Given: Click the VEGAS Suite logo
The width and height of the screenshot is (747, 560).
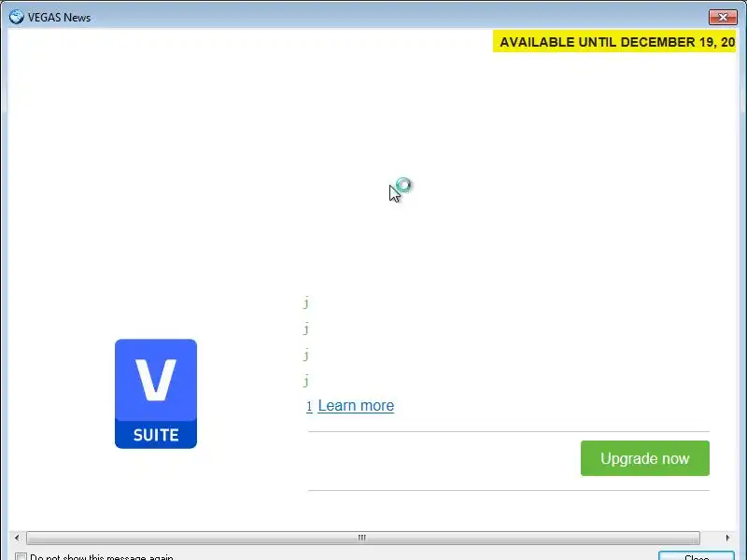Looking at the screenshot, I should pos(156,394).
